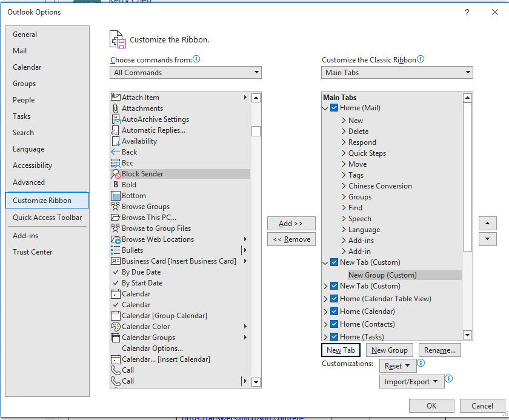
Task: Expand the Respond group
Action: (x=344, y=142)
